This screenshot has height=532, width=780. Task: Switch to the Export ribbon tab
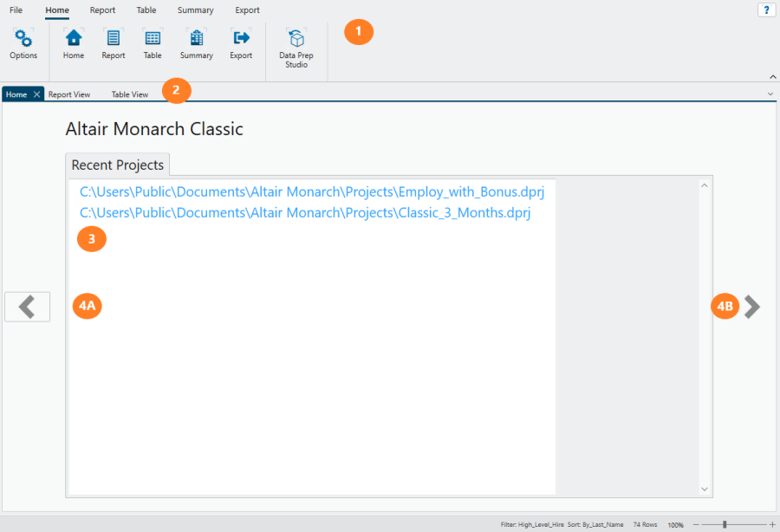(247, 10)
